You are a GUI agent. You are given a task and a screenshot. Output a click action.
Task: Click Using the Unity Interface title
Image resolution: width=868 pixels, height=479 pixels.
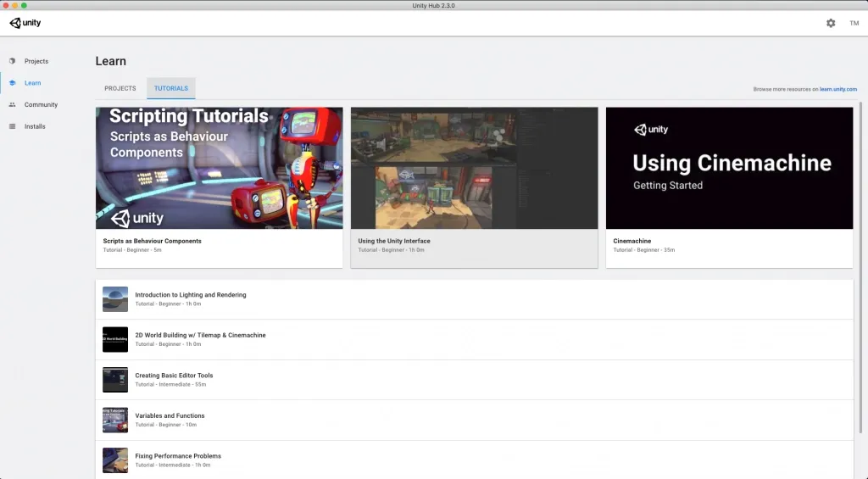tap(394, 241)
